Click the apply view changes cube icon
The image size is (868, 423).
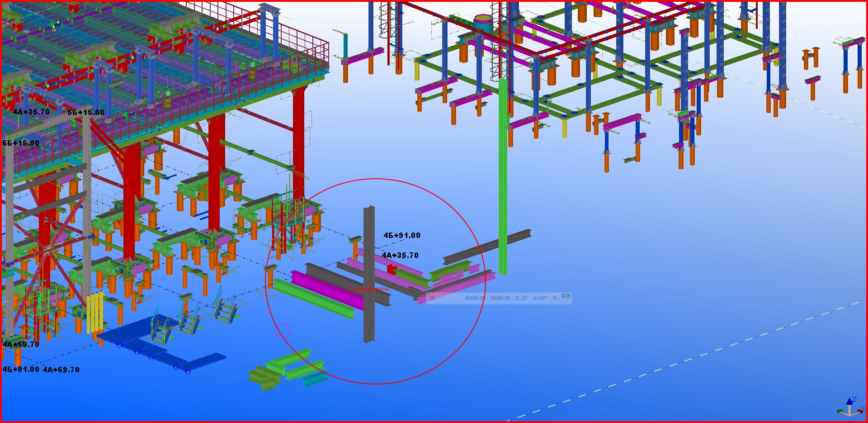click(x=555, y=298)
